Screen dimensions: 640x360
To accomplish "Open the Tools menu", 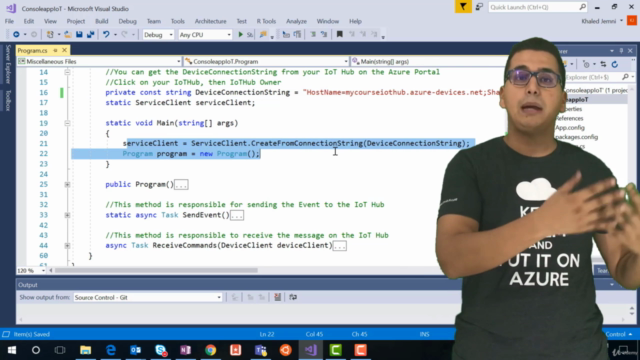I will pyautogui.click(x=178, y=21).
